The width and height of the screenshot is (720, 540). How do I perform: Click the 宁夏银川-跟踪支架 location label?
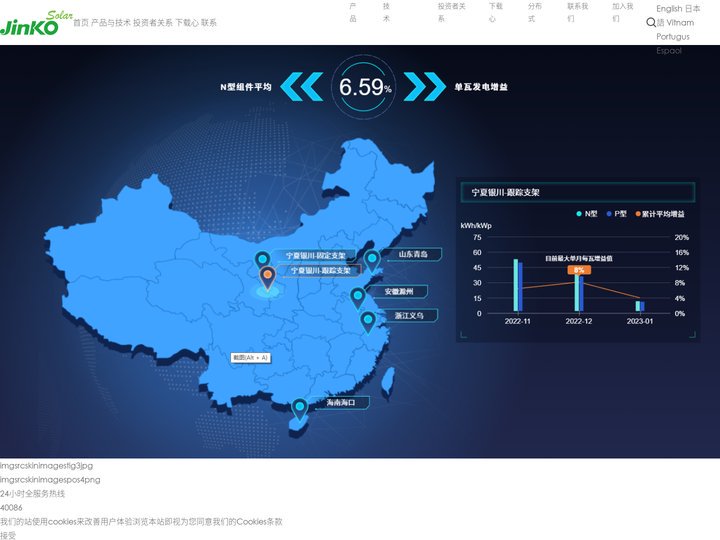coord(321,270)
